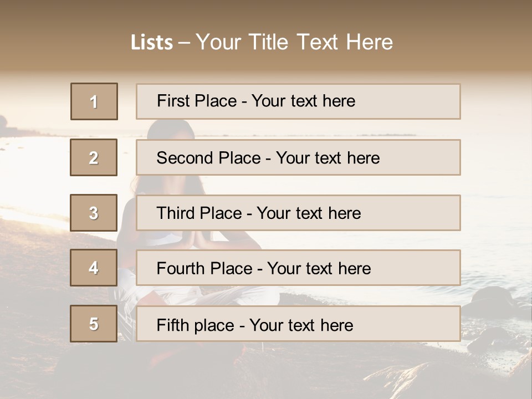The width and height of the screenshot is (532, 399).
Task: Select the Fourth Place text bar
Action: coord(298,268)
